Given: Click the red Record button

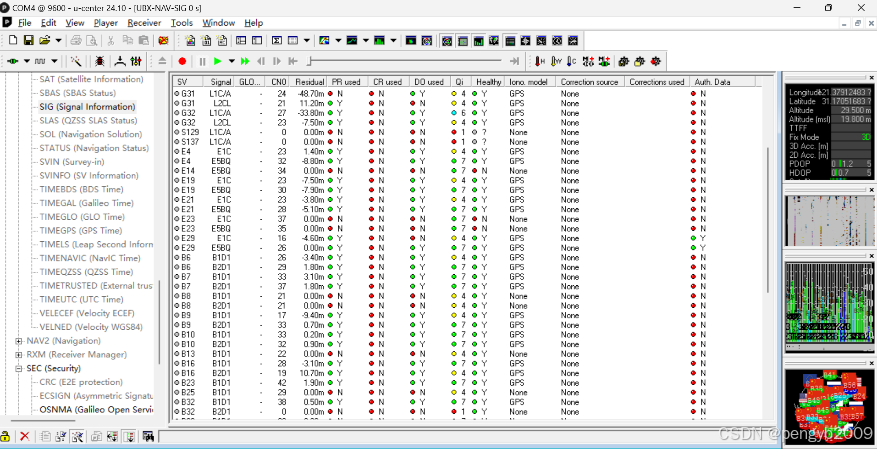Looking at the screenshot, I should tap(182, 61).
